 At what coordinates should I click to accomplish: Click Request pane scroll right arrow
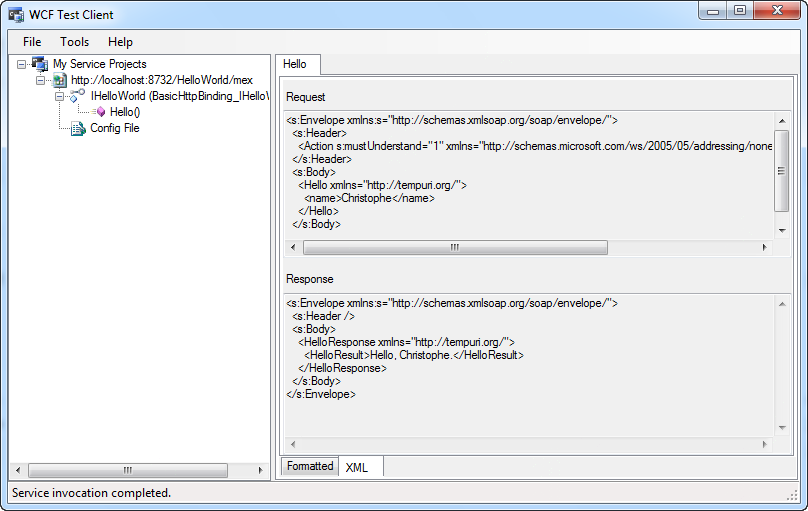764,247
